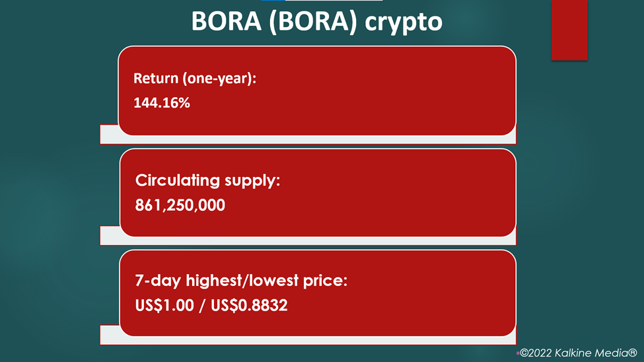Click the white tab left of the Return card

click(x=109, y=134)
